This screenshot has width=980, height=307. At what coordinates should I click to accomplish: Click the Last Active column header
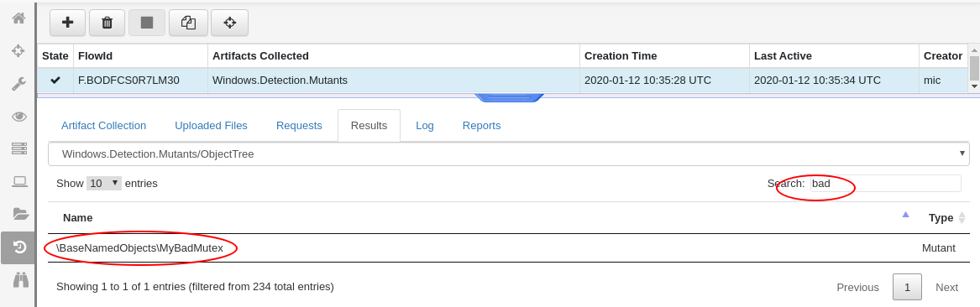(835, 56)
